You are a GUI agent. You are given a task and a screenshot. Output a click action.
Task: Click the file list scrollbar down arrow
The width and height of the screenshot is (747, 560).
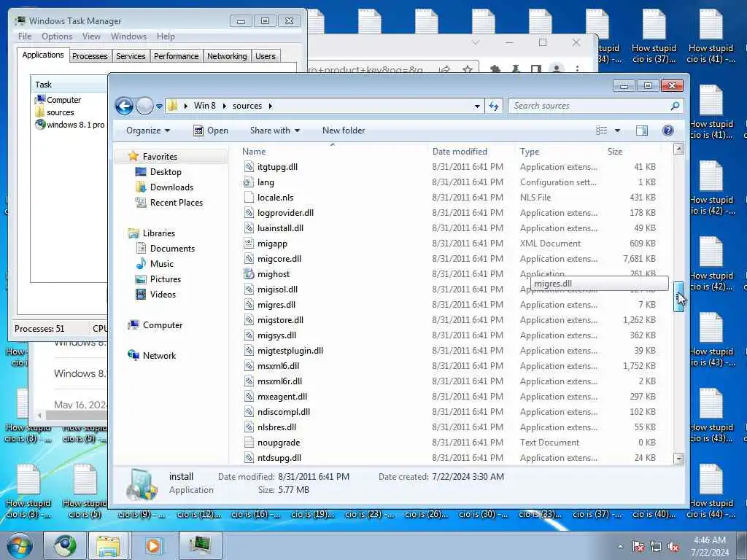(x=678, y=459)
